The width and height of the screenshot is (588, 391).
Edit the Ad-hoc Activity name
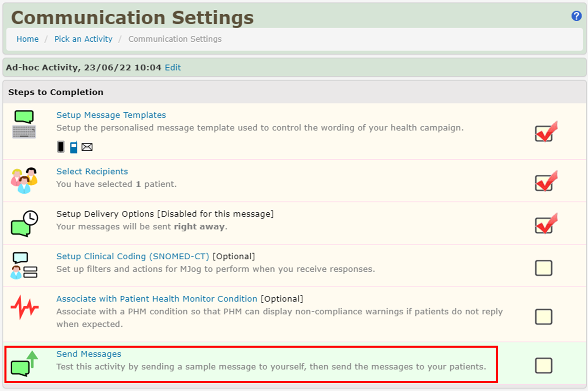[x=173, y=68]
